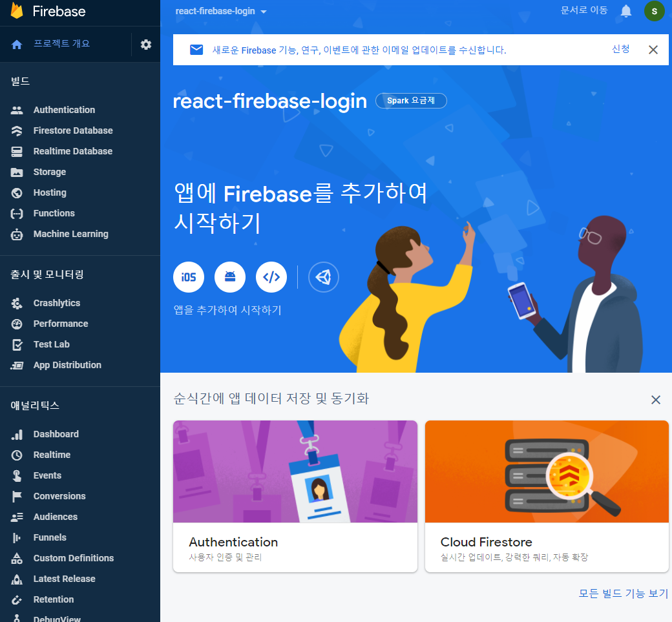Click the Spark 요금제 plan badge
The width and height of the screenshot is (672, 622).
pyautogui.click(x=411, y=101)
